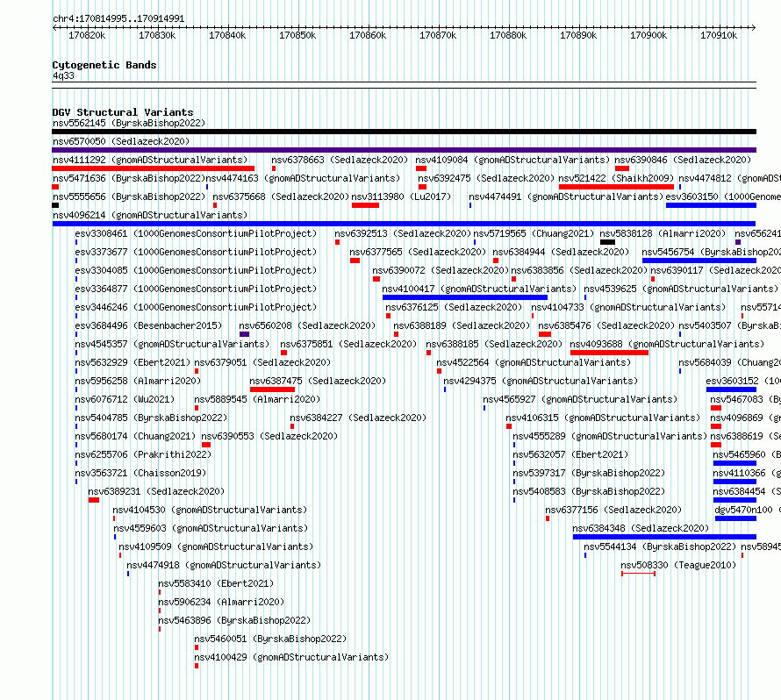Open nsv5906234 (Almarri2020) label
781x700 pixels.
pos(221,602)
